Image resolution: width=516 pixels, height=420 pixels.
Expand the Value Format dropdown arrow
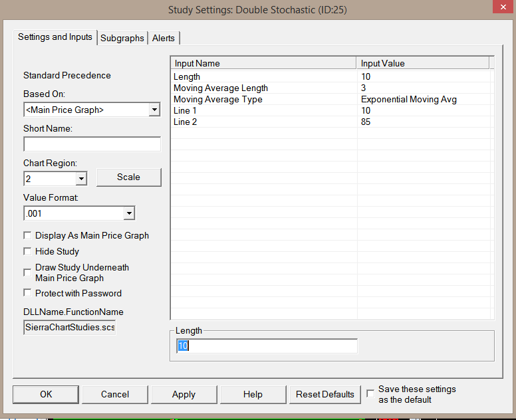(x=129, y=213)
